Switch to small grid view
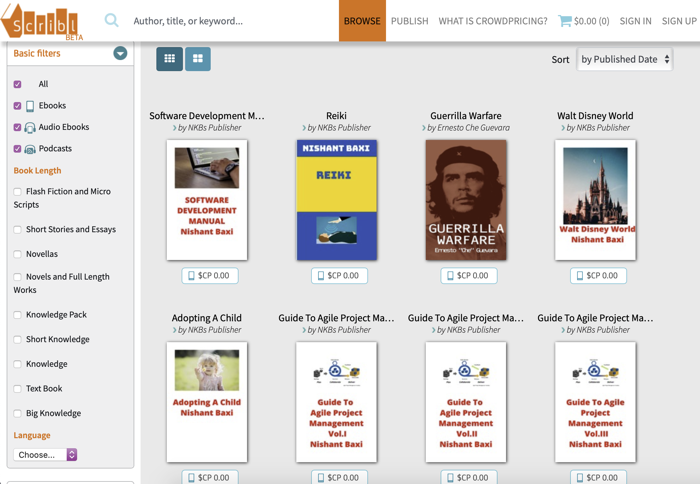700x484 pixels. tap(170, 59)
